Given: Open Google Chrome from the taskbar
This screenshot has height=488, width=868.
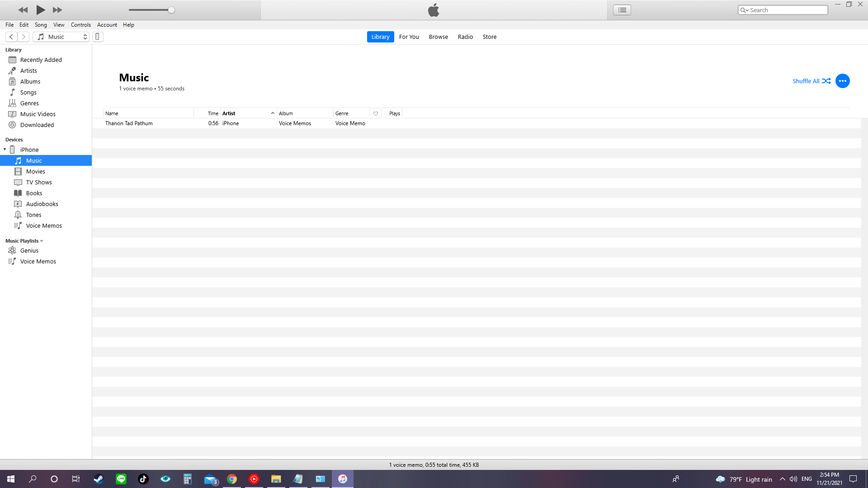Looking at the screenshot, I should [x=232, y=479].
